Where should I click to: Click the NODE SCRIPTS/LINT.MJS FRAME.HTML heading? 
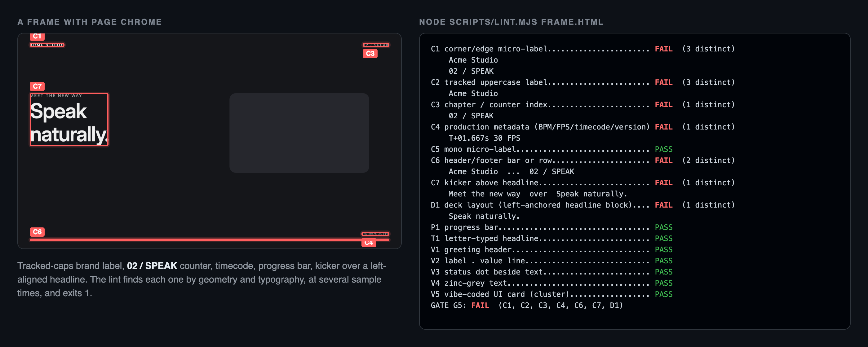511,22
